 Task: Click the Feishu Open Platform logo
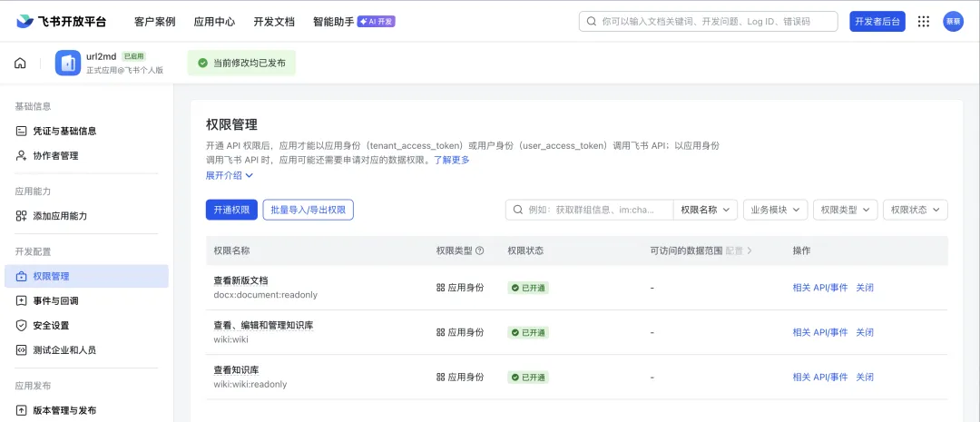click(x=62, y=22)
